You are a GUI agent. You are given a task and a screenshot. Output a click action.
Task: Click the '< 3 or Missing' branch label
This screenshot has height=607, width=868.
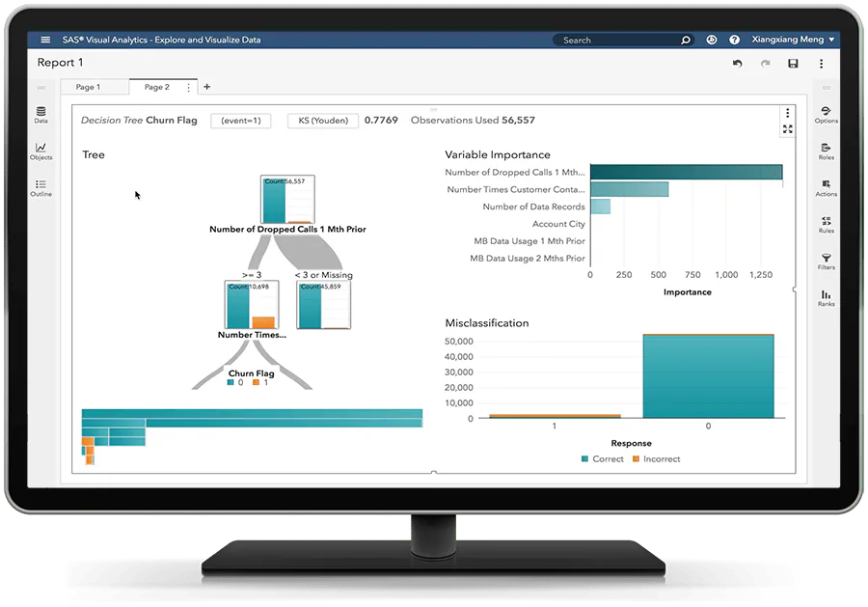point(324,275)
